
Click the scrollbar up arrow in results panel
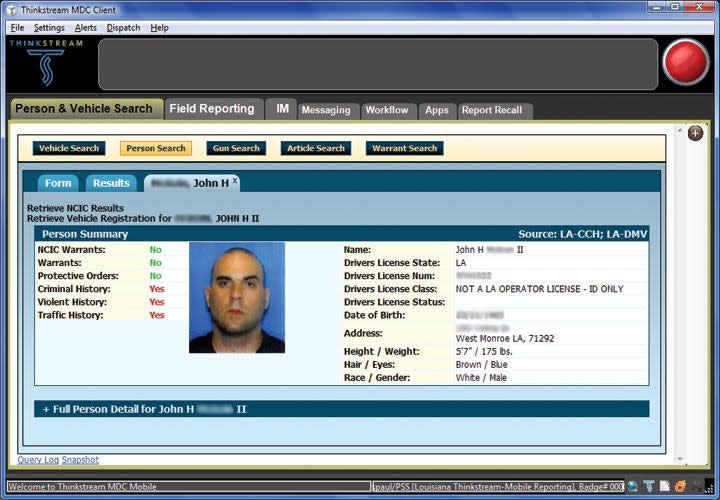pos(680,131)
